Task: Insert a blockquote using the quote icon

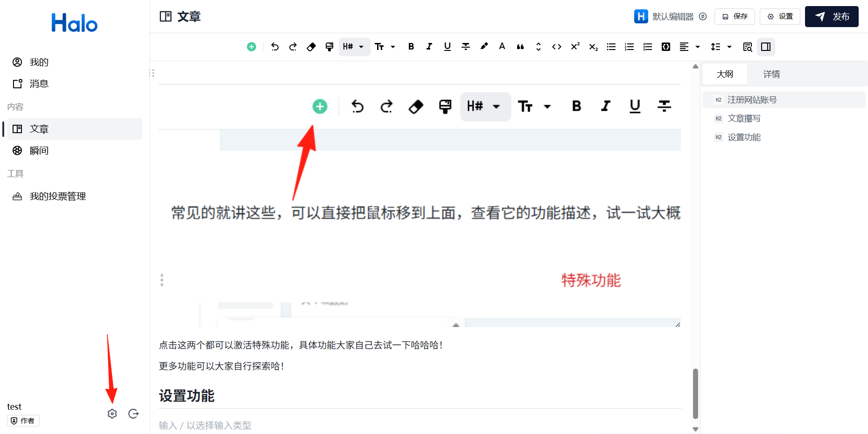Action: [x=520, y=47]
